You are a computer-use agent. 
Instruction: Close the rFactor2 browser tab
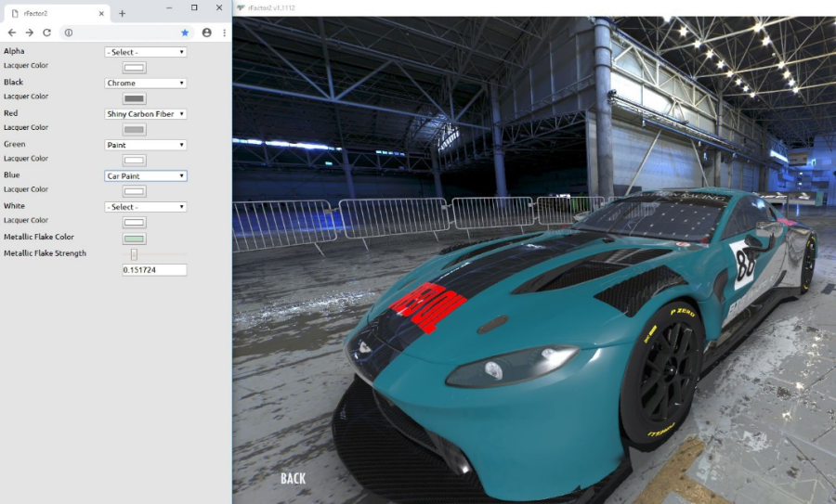click(101, 13)
